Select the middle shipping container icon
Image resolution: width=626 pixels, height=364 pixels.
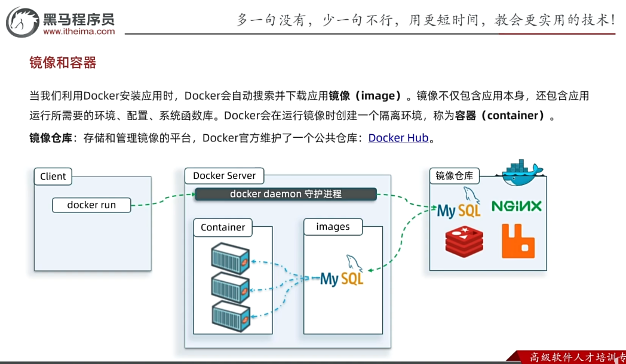click(231, 287)
